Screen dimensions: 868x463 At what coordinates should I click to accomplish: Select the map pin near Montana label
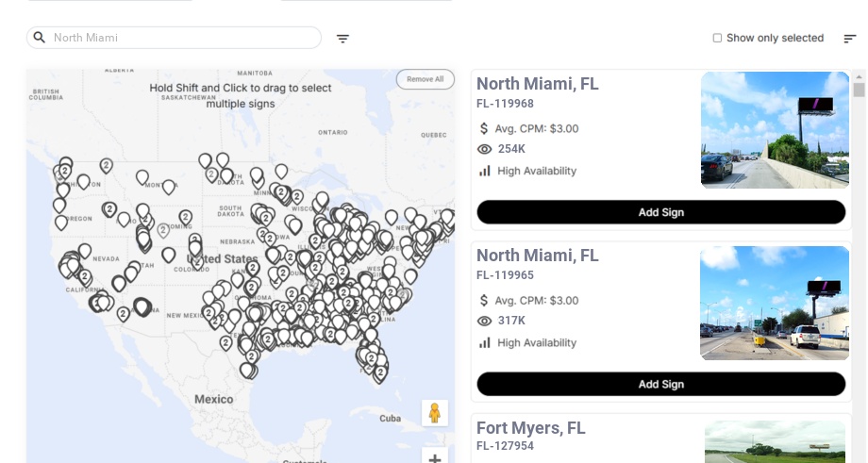pyautogui.click(x=168, y=187)
